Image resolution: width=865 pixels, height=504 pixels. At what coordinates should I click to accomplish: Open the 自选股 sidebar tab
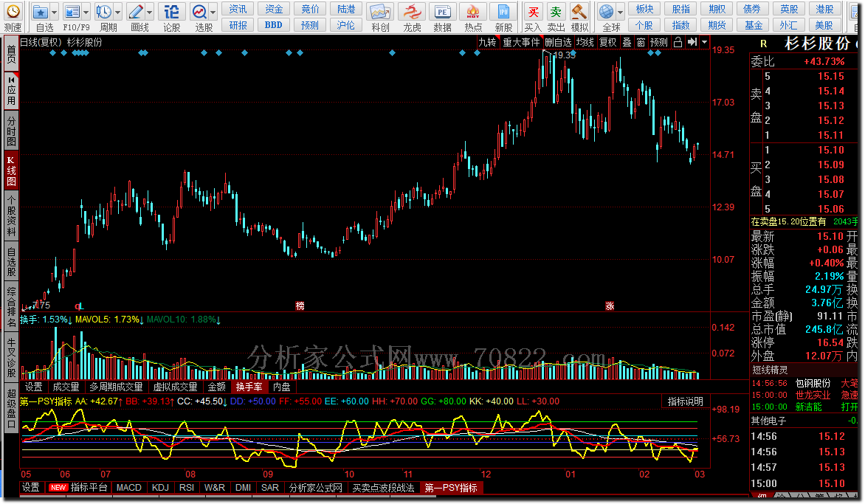11,262
